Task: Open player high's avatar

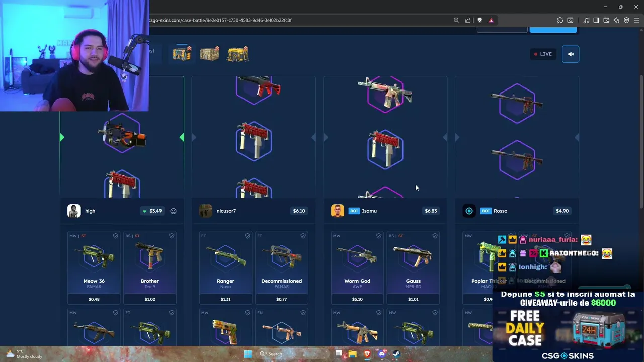Action: (x=74, y=211)
